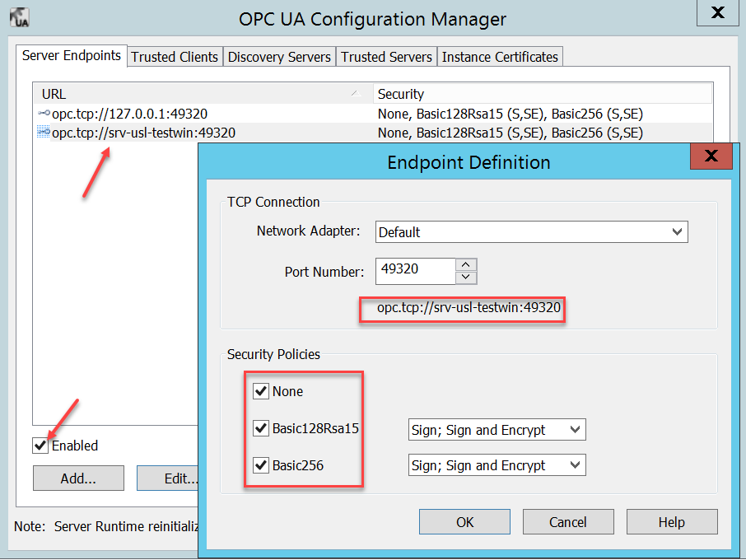Screen dimensions: 746x560
Task: Disable the endpoint via Enabled checkbox
Action: pos(40,446)
